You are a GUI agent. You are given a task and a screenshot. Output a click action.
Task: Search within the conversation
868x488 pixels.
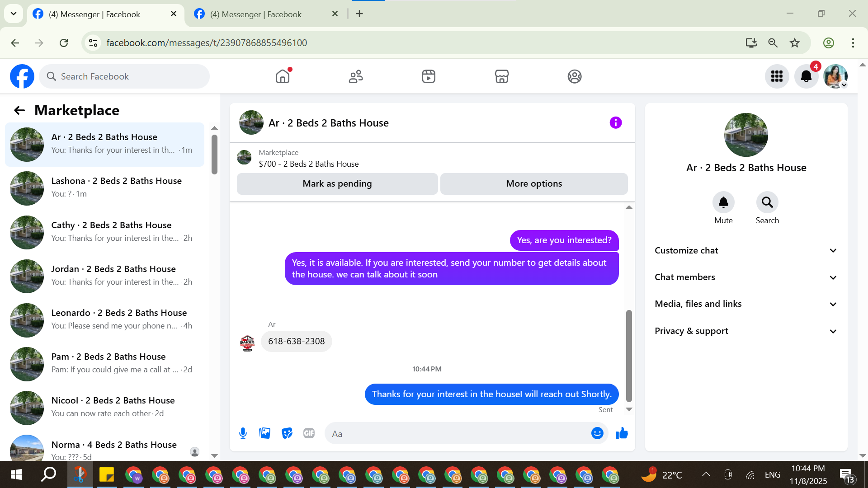coord(767,202)
